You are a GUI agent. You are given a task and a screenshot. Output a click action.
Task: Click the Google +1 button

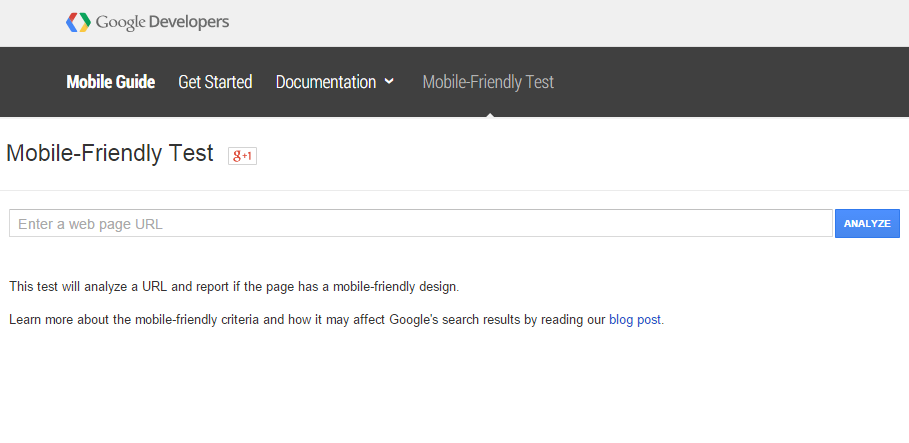[242, 156]
